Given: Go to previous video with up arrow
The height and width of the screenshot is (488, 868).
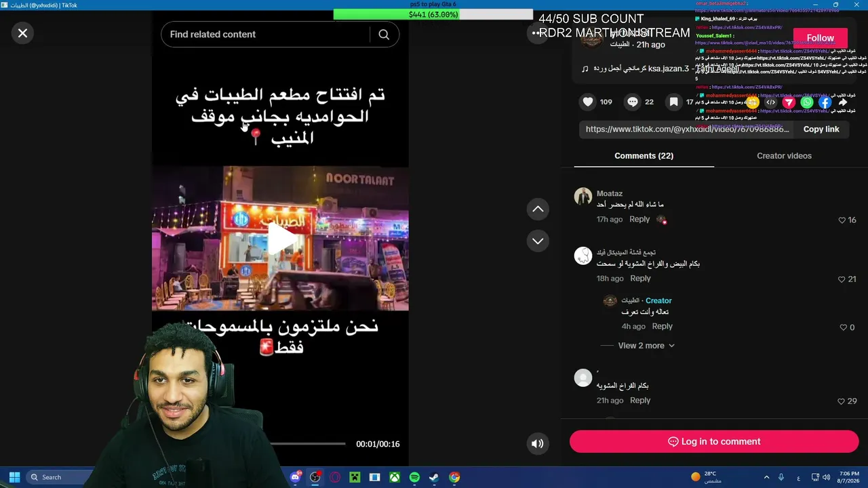Looking at the screenshot, I should click(538, 209).
